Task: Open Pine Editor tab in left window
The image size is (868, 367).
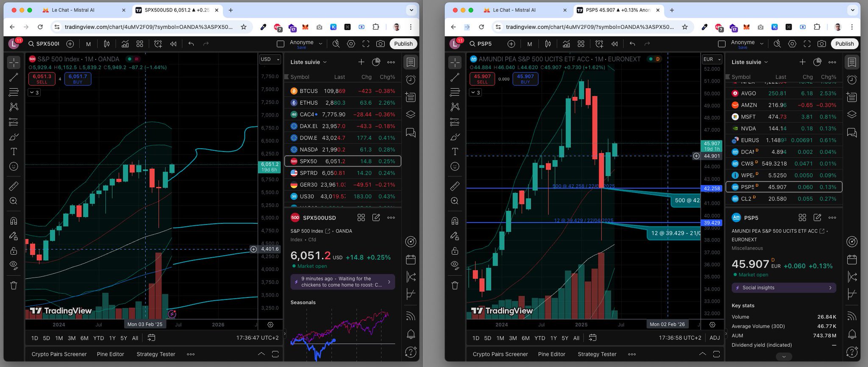Action: pyautogui.click(x=111, y=354)
